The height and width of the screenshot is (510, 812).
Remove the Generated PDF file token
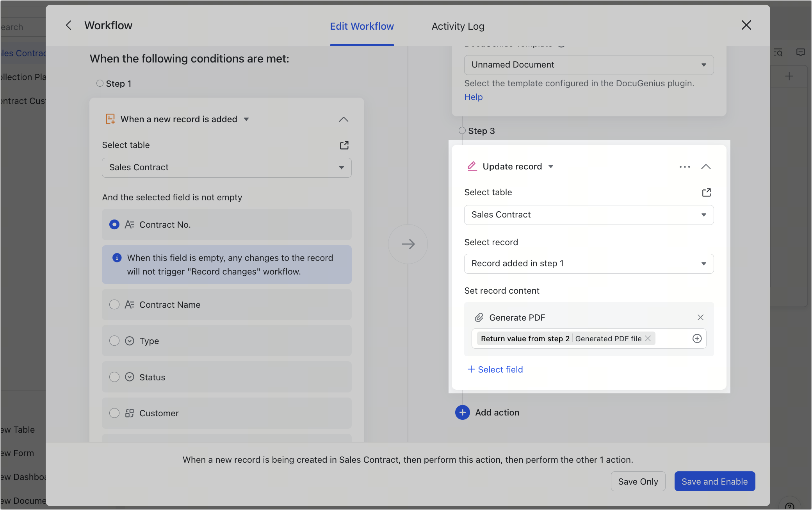pos(648,338)
